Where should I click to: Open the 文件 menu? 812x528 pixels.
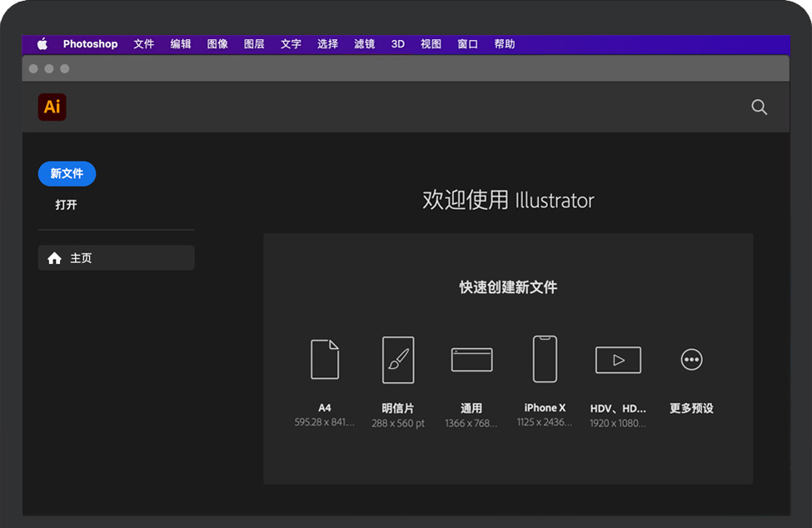144,44
